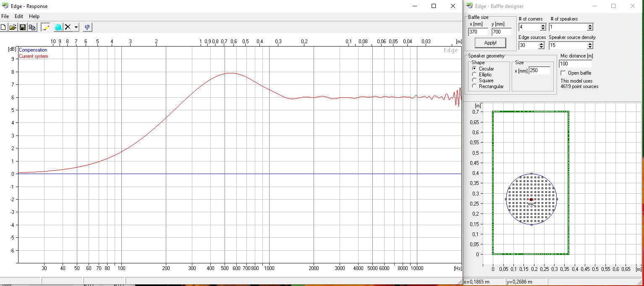Click the cyan stamp toolbar icon
Image resolution: width=644 pixels, height=286 pixels.
pyautogui.click(x=58, y=27)
